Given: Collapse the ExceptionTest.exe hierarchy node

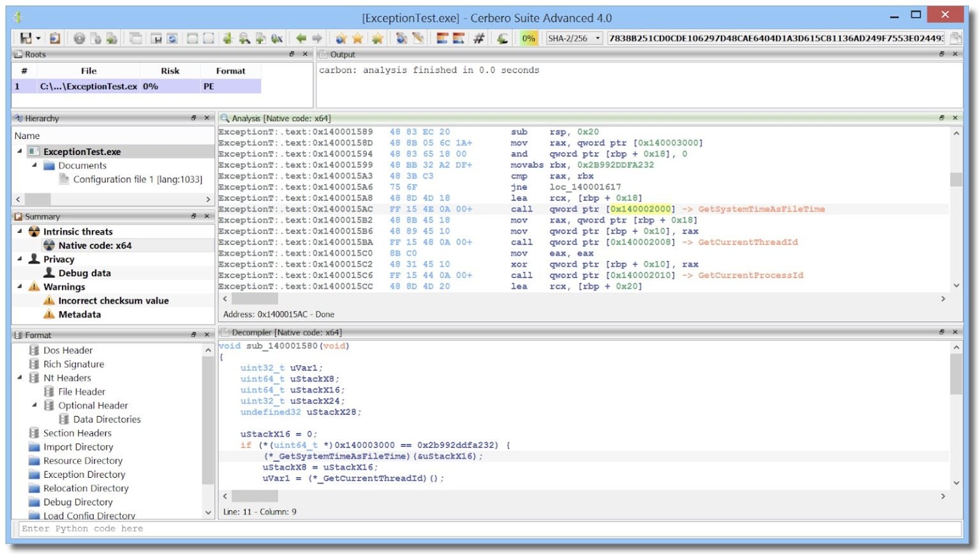Looking at the screenshot, I should coord(19,151).
